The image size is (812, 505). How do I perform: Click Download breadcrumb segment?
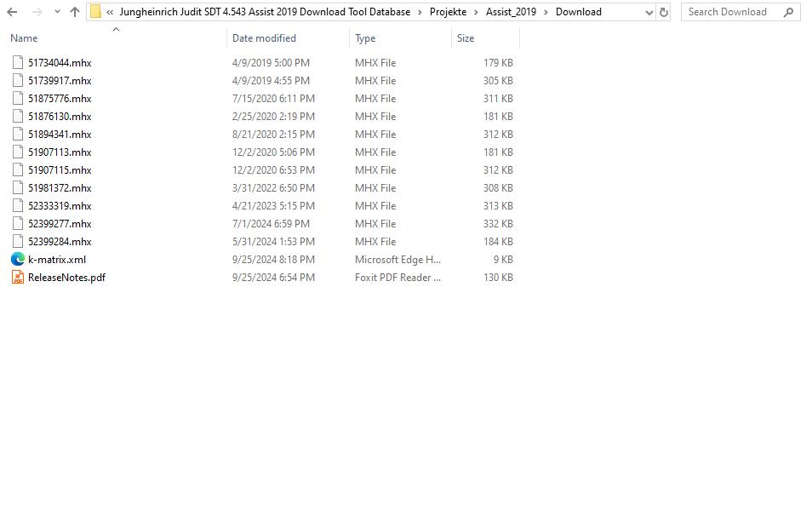pos(579,12)
